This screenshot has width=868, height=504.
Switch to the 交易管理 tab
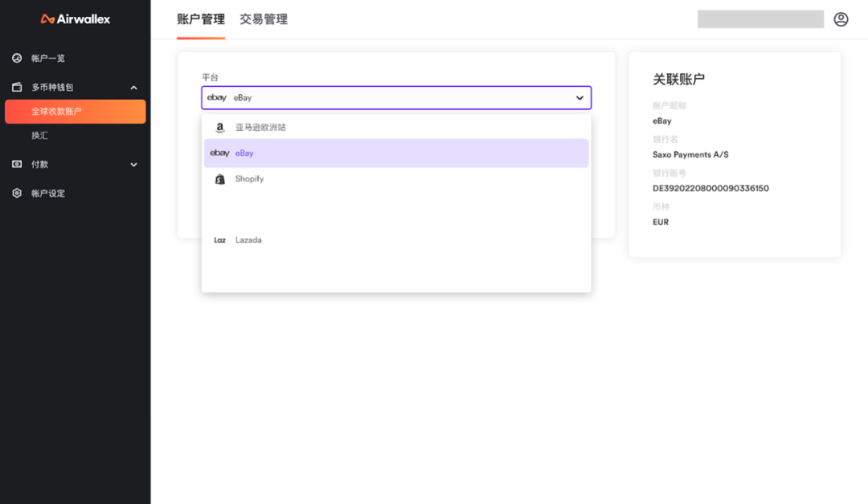264,19
